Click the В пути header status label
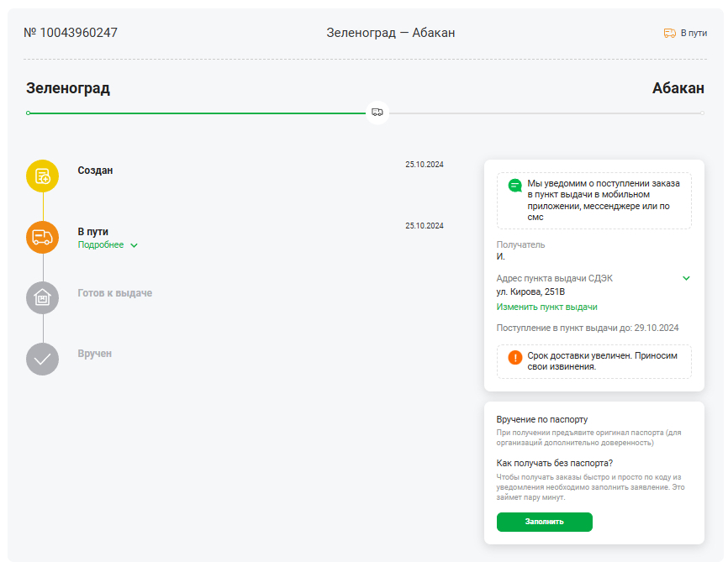This screenshot has width=728, height=562. tap(694, 34)
